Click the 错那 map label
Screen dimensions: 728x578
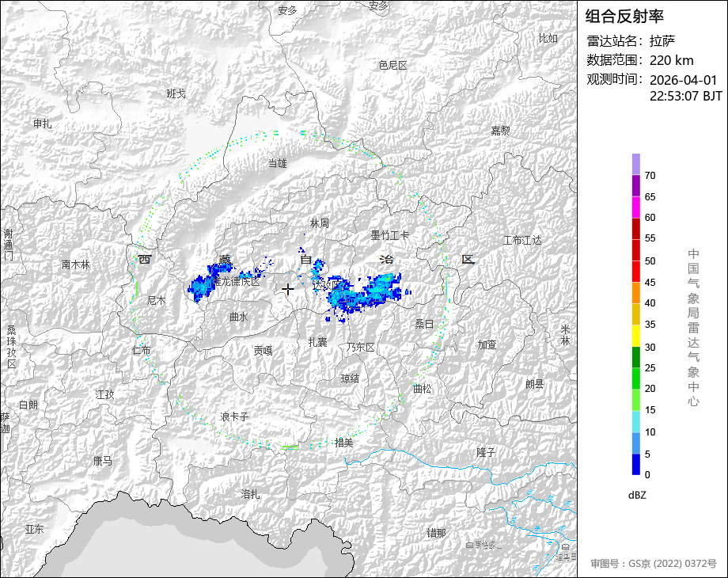436,533
